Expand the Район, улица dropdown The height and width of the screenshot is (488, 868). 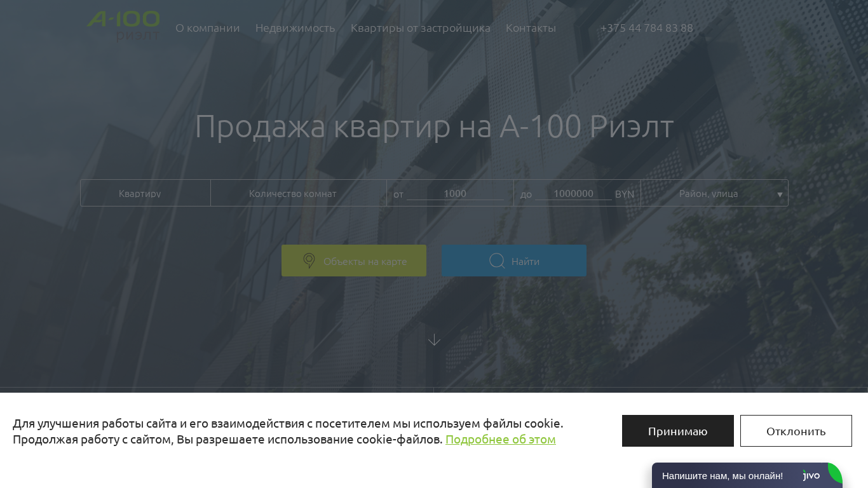(715, 193)
